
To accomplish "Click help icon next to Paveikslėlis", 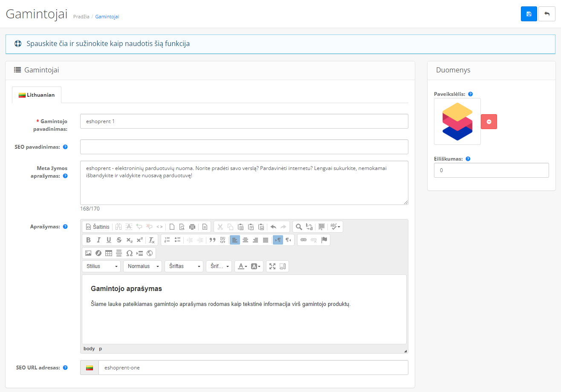I will [x=470, y=94].
